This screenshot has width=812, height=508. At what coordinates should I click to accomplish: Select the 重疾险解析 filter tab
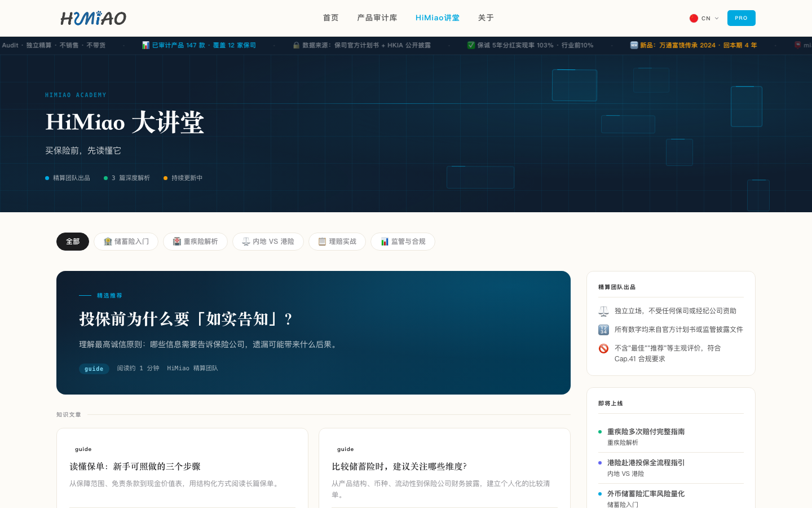coord(195,242)
